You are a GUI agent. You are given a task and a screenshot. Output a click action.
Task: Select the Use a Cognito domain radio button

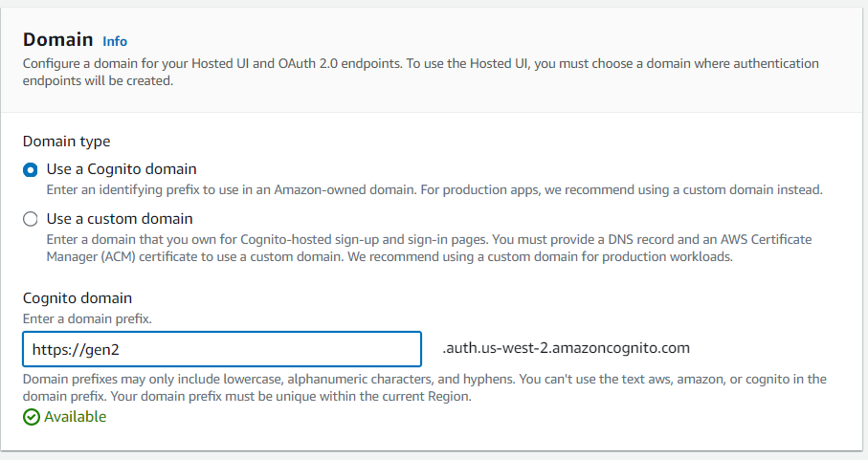31,169
